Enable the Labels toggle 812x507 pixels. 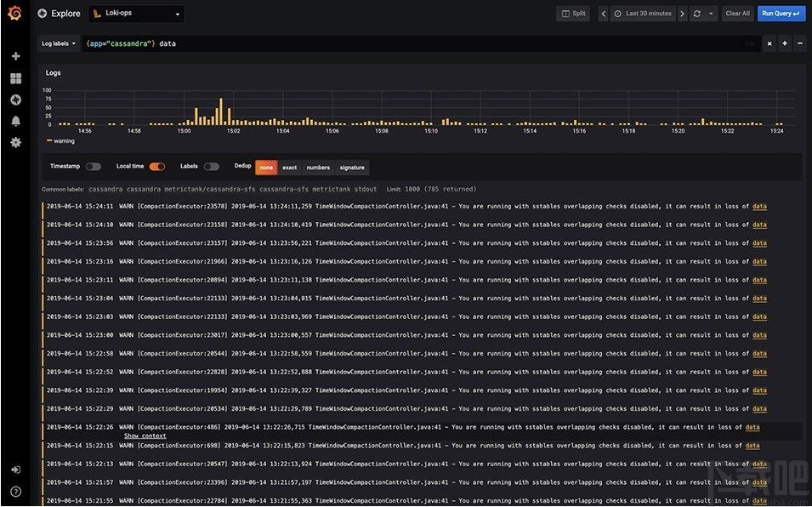click(x=212, y=167)
